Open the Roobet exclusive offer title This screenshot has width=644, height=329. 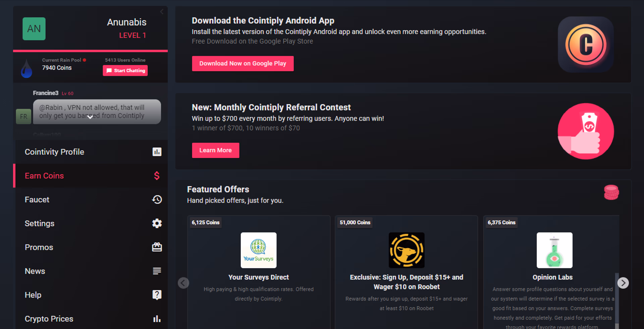[406, 282]
